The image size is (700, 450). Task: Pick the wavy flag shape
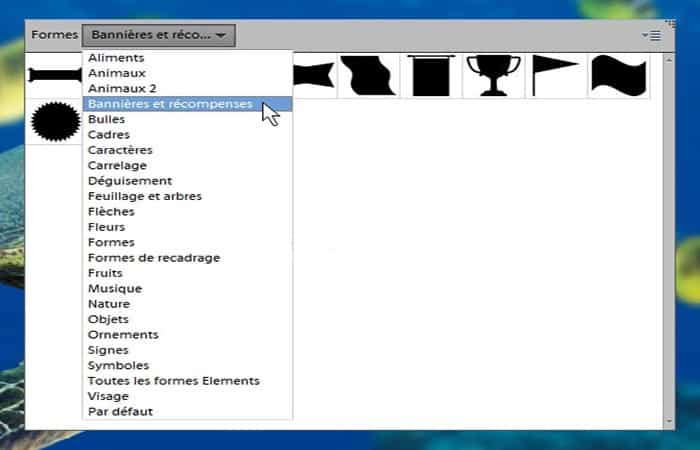click(x=618, y=75)
